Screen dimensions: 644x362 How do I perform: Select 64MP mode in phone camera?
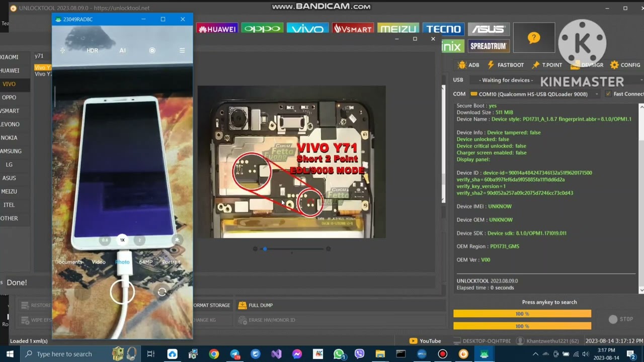(x=146, y=262)
